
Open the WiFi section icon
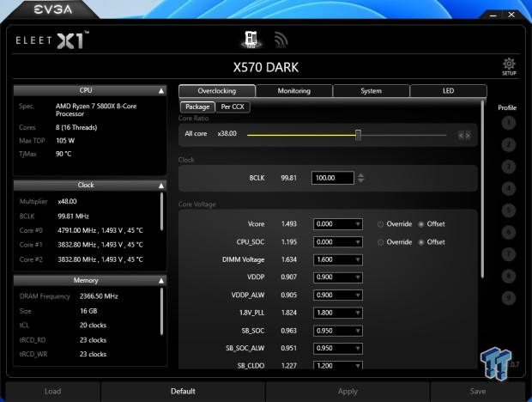[281, 40]
